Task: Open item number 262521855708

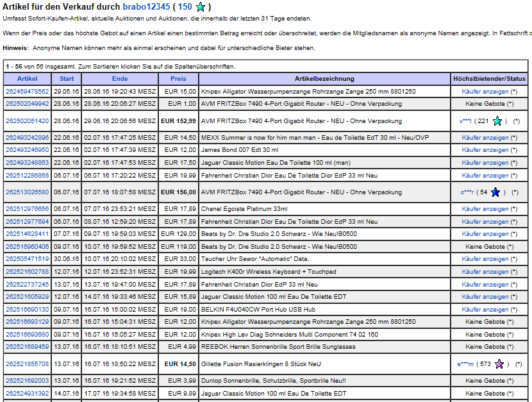Action: 27,364
